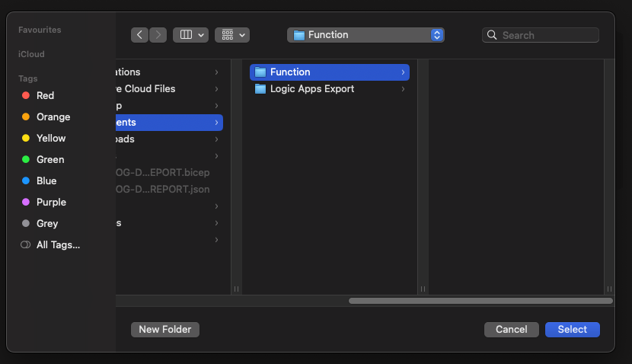Open All Tags in sidebar
632x364 pixels.
pyautogui.click(x=57, y=244)
